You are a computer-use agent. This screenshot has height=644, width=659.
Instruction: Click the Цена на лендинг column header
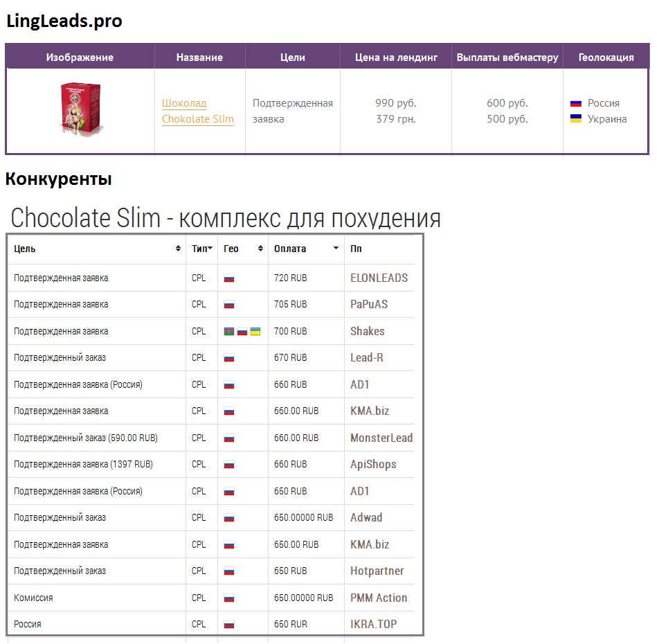click(x=396, y=57)
